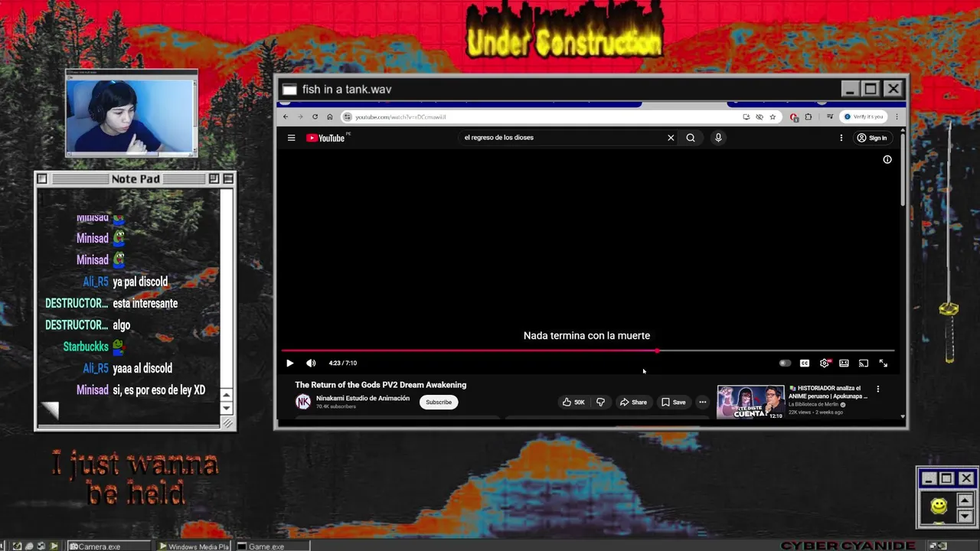
Task: Click the webcam feed in Camera window
Action: (131, 116)
